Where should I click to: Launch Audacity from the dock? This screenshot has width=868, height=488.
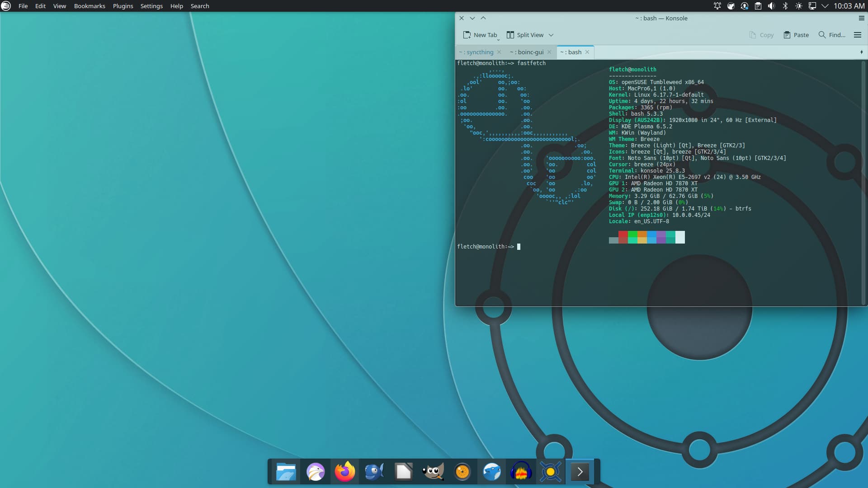[x=521, y=472]
